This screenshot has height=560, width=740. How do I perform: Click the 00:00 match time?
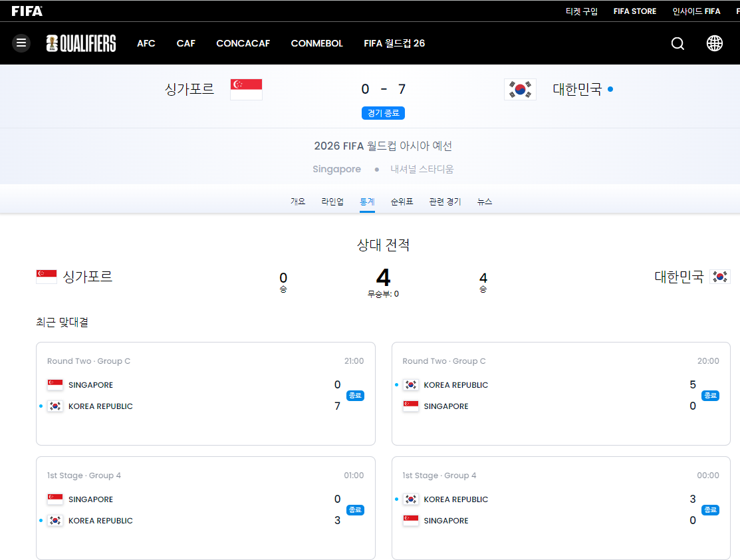coord(708,475)
